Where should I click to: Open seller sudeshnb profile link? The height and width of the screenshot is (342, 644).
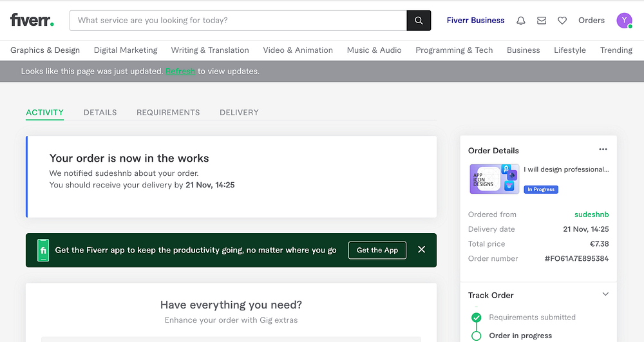point(591,214)
